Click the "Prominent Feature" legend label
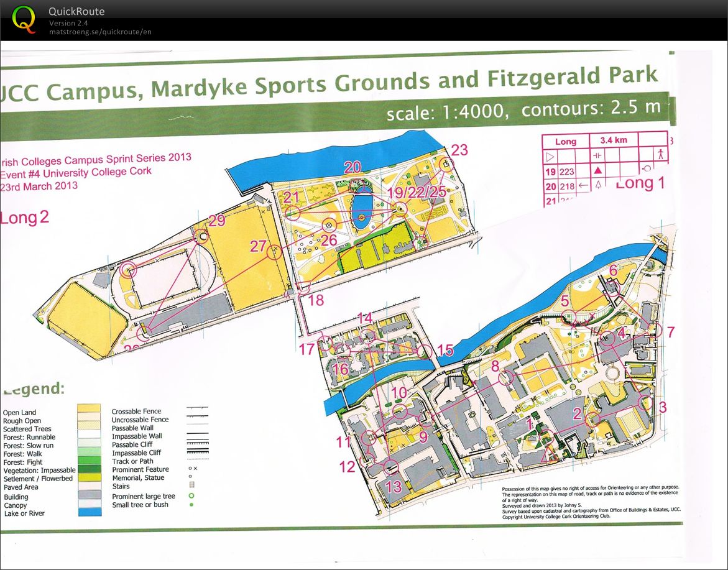This screenshot has height=570, width=728. pyautogui.click(x=141, y=470)
